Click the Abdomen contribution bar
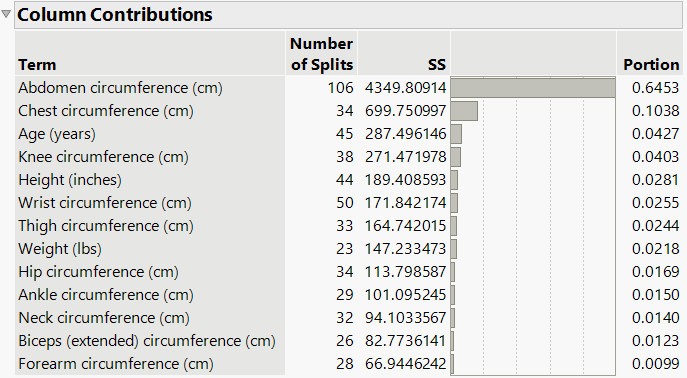The image size is (687, 378). [x=533, y=88]
